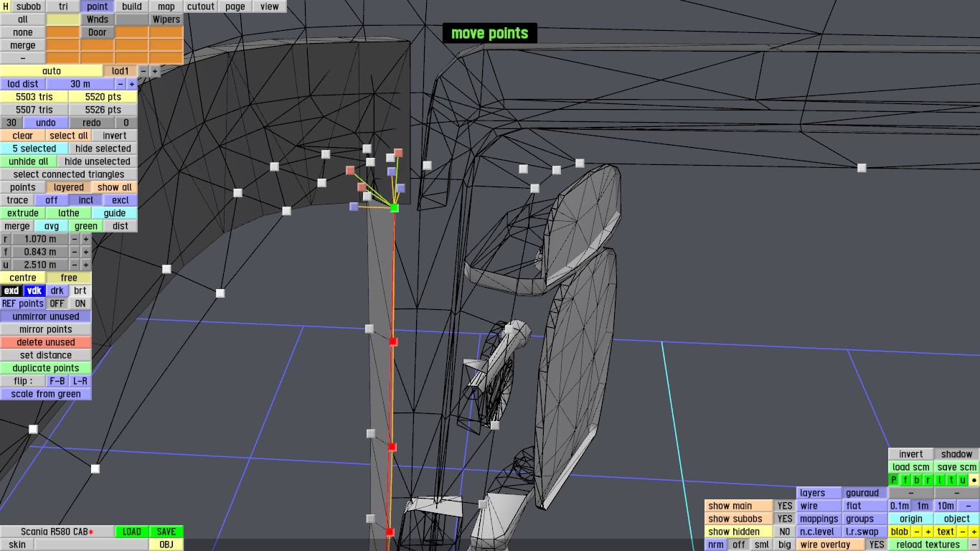Click scale from green
The width and height of the screenshot is (980, 551).
click(46, 394)
